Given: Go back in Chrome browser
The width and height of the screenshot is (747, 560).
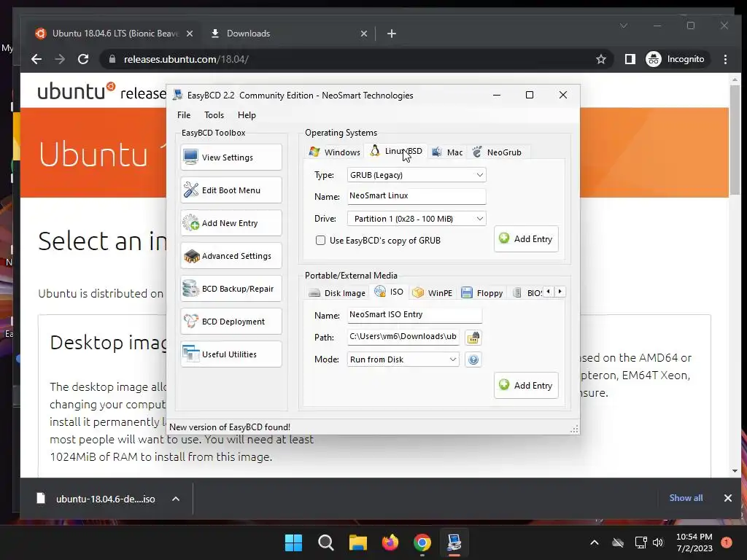Looking at the screenshot, I should [x=36, y=59].
